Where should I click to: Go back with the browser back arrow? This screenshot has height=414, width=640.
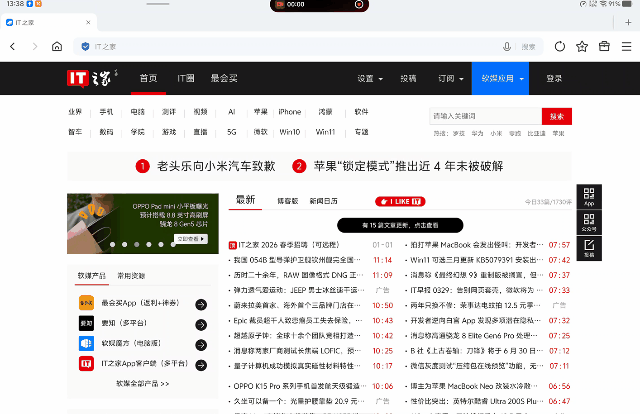[13, 46]
